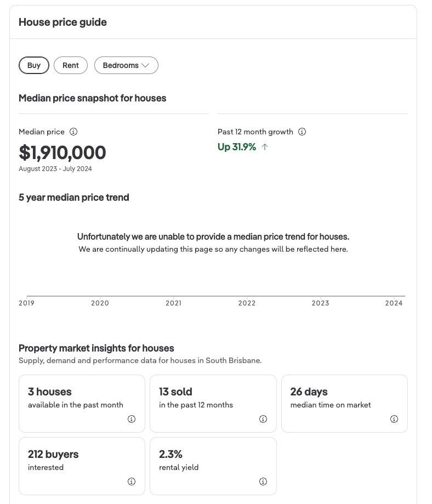Click 2024 label on trend axis

point(394,303)
